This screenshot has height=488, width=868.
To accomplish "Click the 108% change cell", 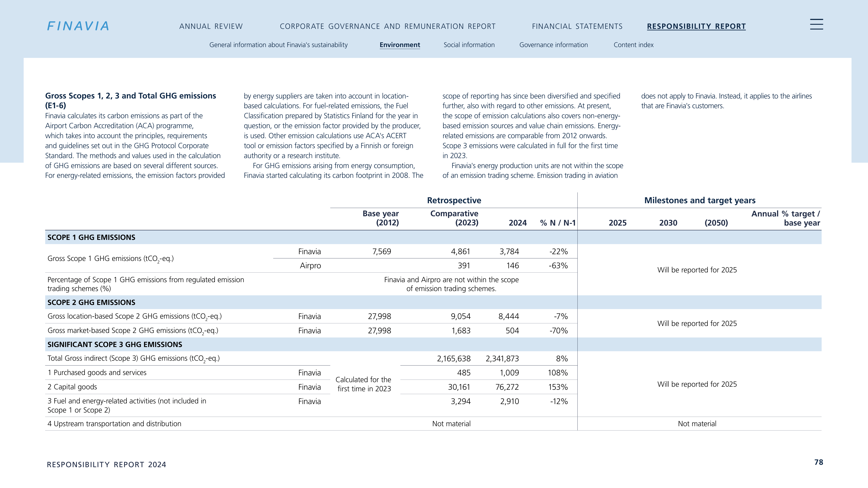I will pyautogui.click(x=558, y=372).
